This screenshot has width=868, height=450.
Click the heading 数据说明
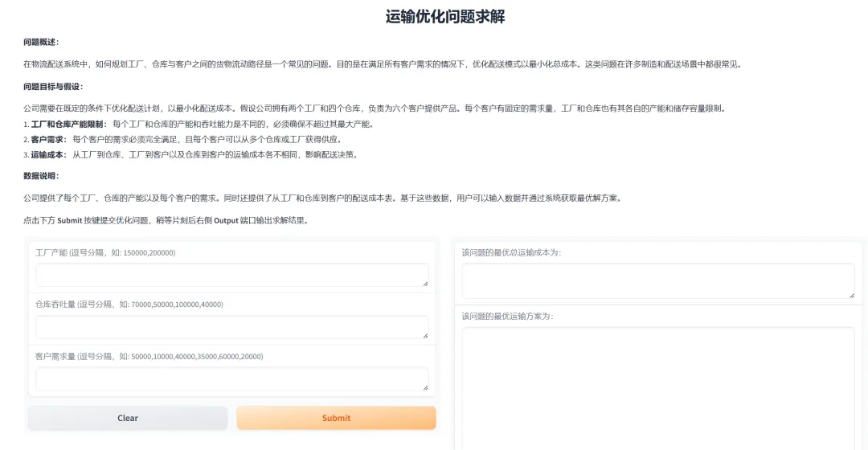coord(41,176)
